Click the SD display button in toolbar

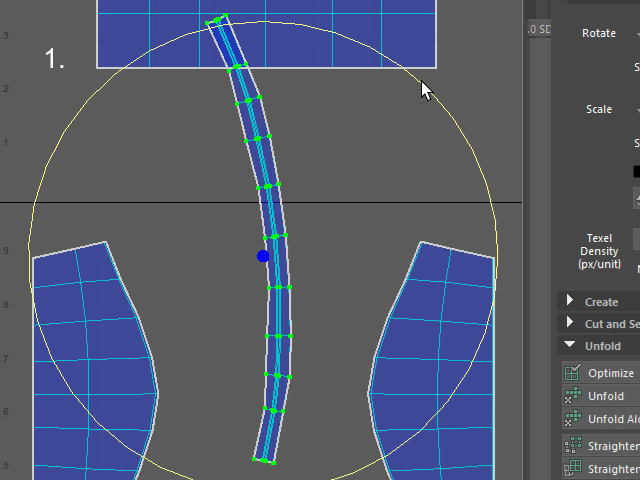coord(539,29)
